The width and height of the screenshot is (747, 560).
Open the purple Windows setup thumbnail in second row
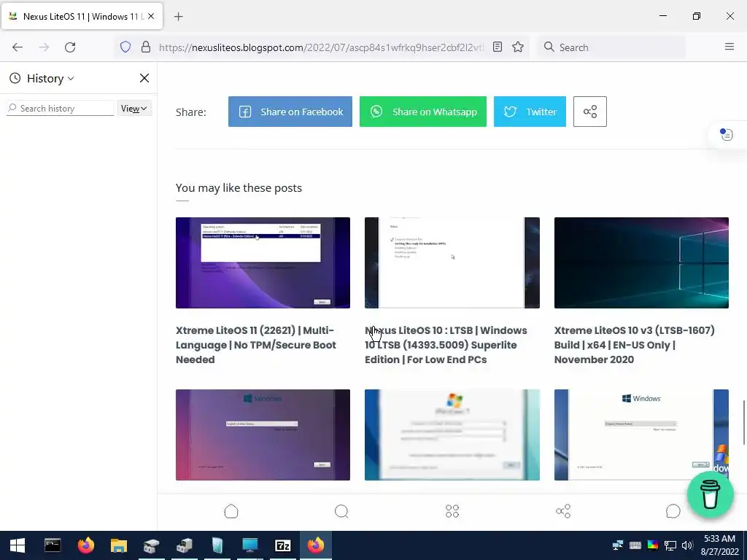click(x=263, y=435)
